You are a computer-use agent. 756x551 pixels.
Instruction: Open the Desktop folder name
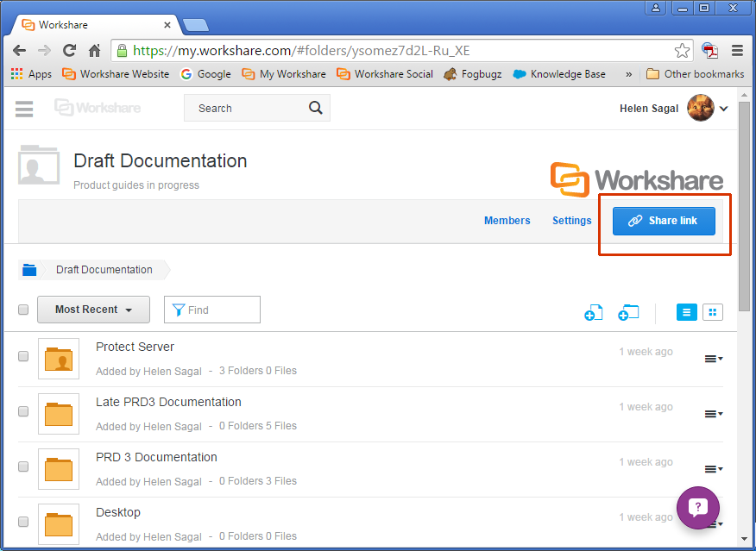[x=118, y=512]
